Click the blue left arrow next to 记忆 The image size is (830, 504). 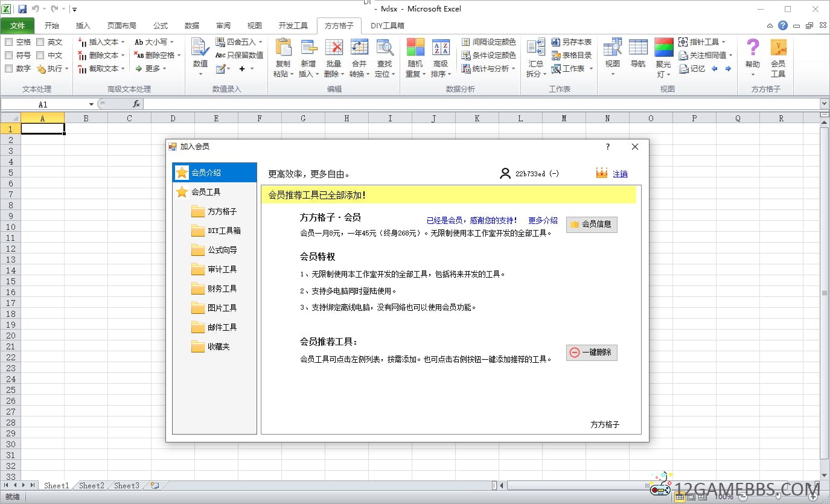(x=715, y=69)
